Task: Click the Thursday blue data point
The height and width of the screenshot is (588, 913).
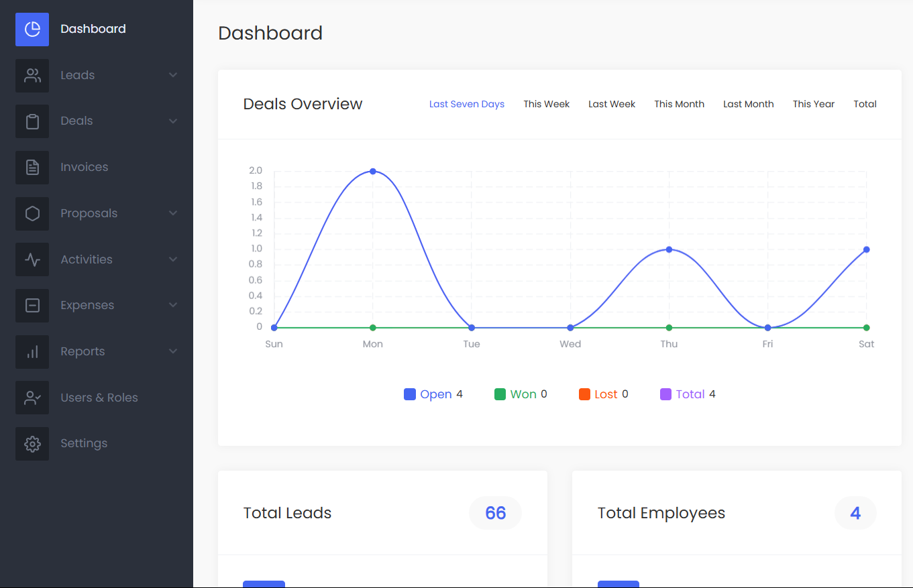Action: [669, 249]
